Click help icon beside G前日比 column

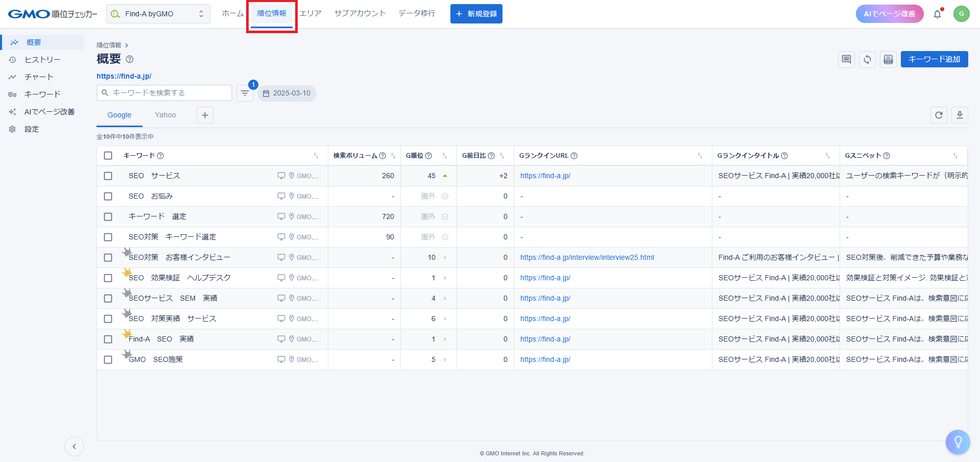tap(491, 156)
